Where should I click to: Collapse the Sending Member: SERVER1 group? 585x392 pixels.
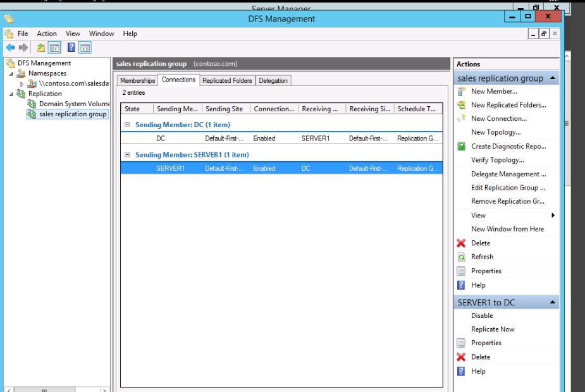tap(127, 154)
